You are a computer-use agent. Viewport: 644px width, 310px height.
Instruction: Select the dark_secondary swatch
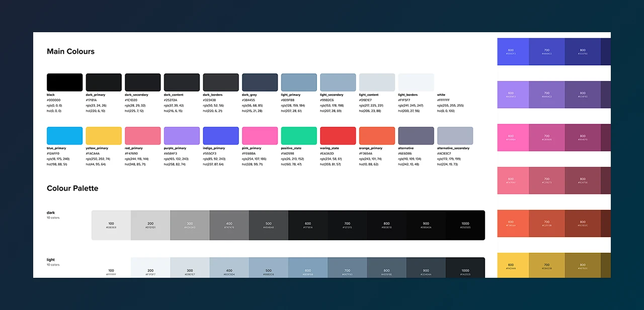tap(143, 83)
